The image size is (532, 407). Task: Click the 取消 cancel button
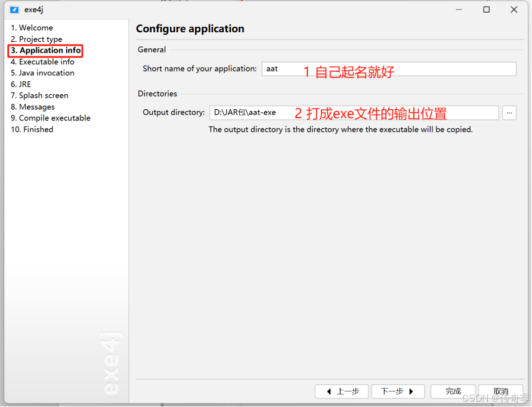pos(501,391)
